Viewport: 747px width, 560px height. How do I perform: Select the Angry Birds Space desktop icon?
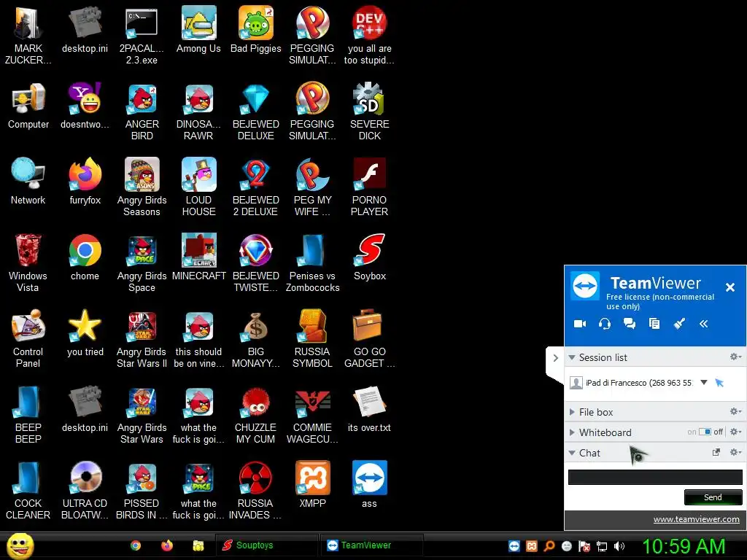(142, 262)
